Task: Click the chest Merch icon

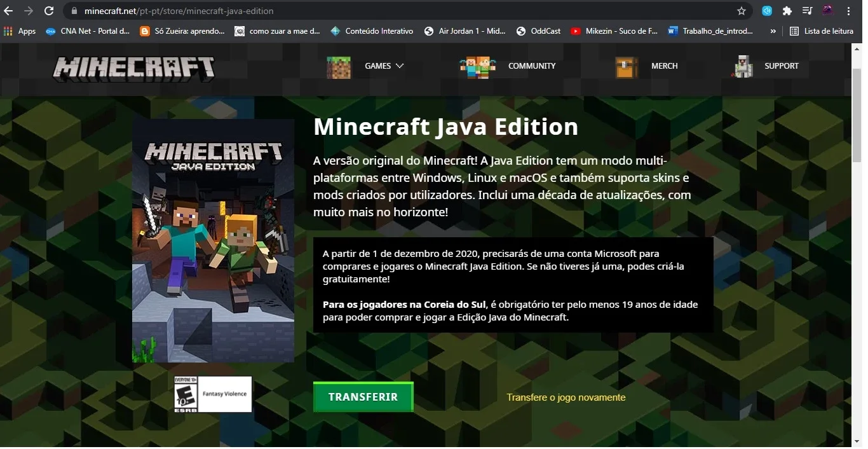Action: [627, 67]
